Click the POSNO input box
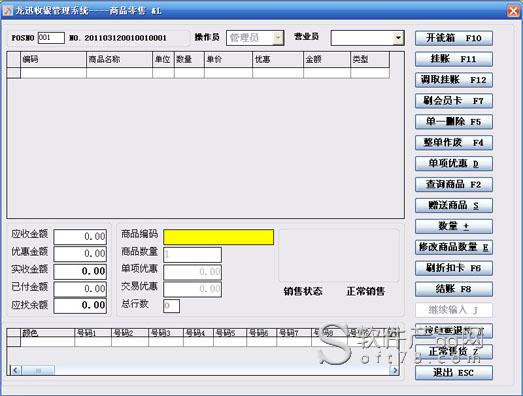The image size is (523, 396). tap(51, 38)
